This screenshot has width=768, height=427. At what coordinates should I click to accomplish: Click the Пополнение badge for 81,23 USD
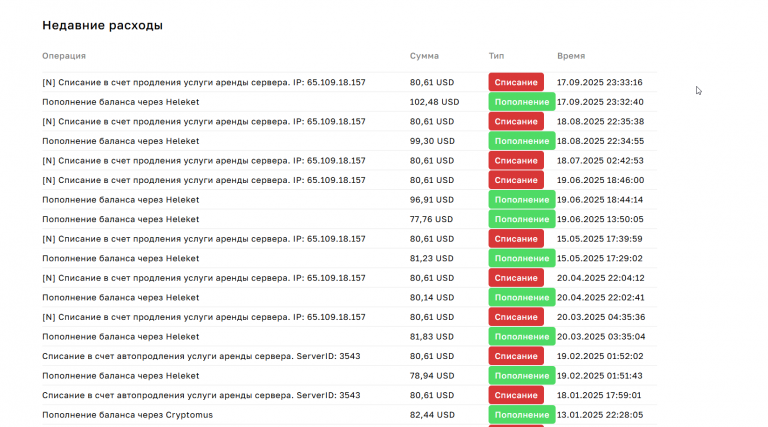click(x=522, y=259)
